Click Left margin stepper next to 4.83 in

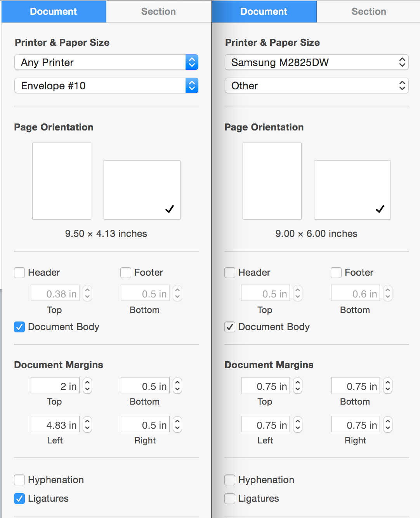click(x=87, y=424)
